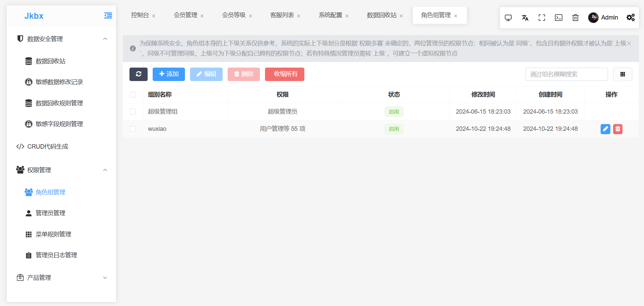Open the language switch icon
Image resolution: width=644 pixels, height=306 pixels.
[x=525, y=18]
